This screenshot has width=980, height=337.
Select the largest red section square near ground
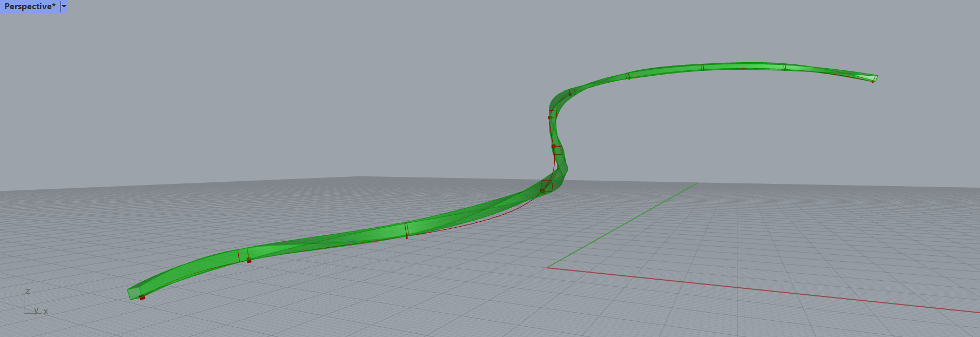[x=547, y=186]
